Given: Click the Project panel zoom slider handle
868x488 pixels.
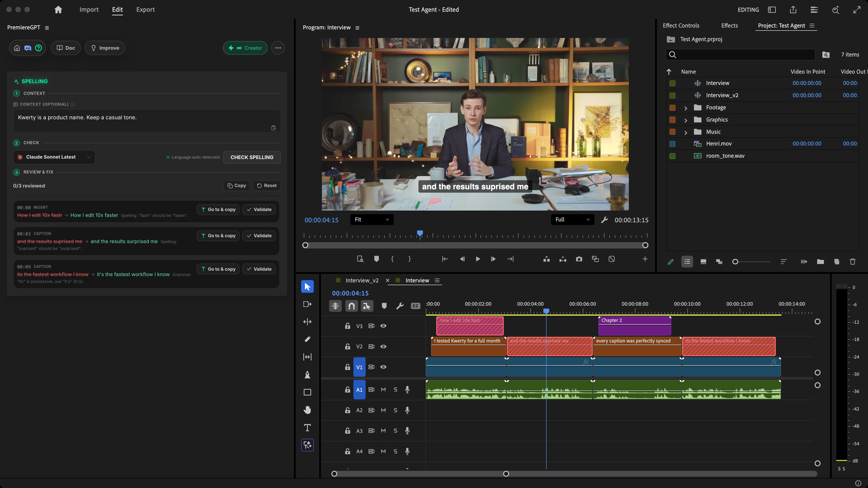Looking at the screenshot, I should [735, 262].
